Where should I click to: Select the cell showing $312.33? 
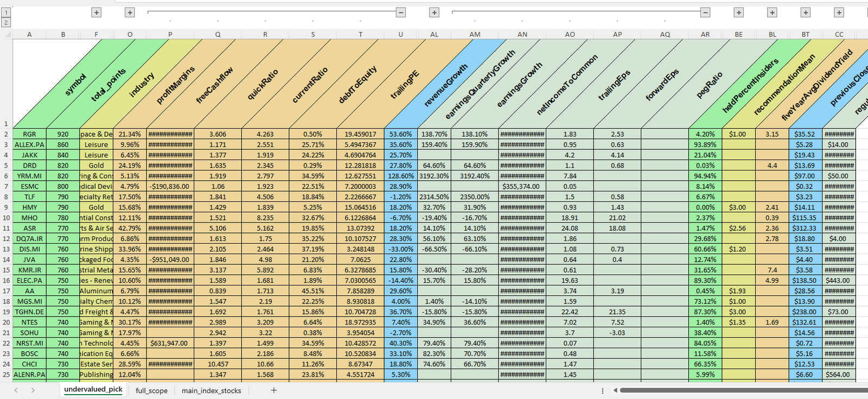click(x=806, y=229)
